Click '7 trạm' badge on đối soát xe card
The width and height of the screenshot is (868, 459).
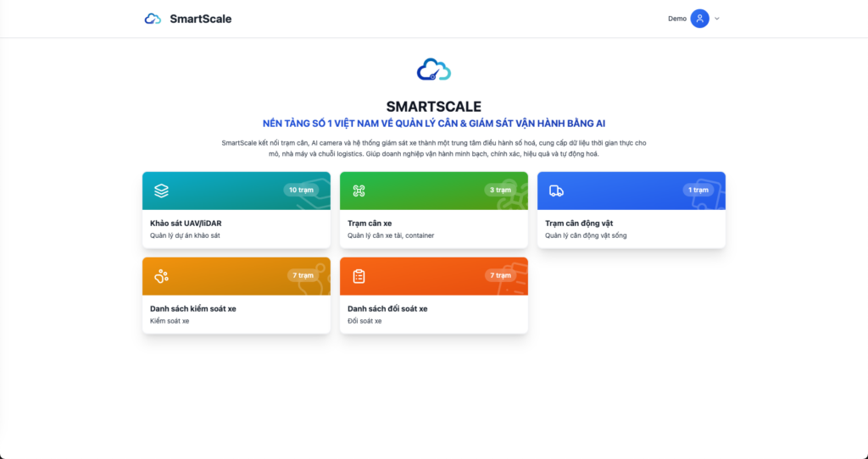click(500, 275)
